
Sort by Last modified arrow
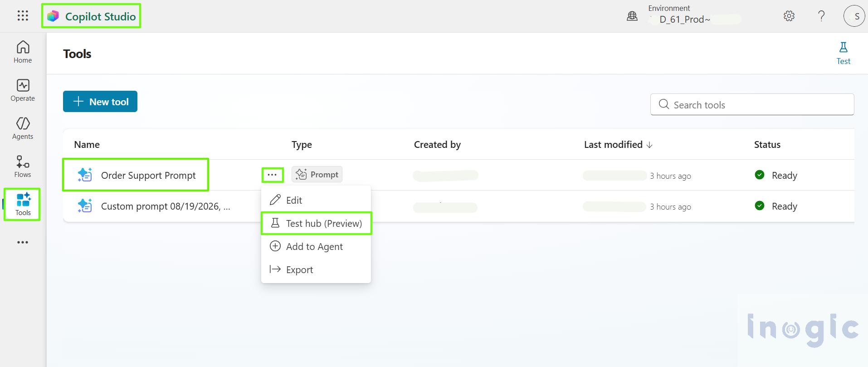pyautogui.click(x=649, y=145)
